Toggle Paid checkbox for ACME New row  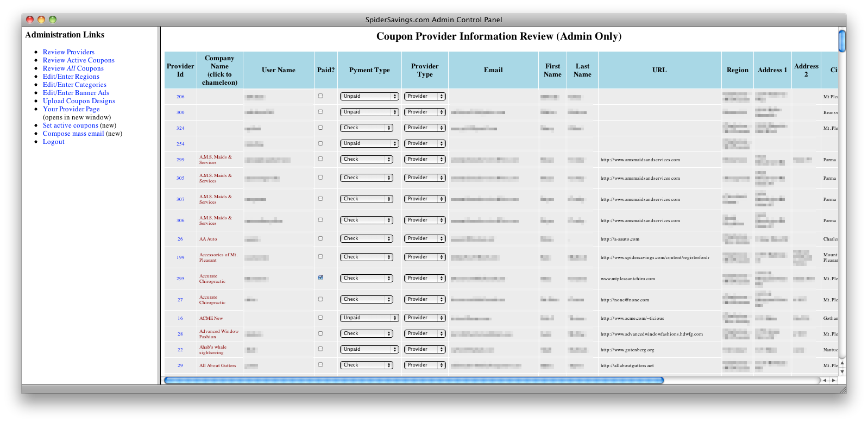click(x=320, y=318)
